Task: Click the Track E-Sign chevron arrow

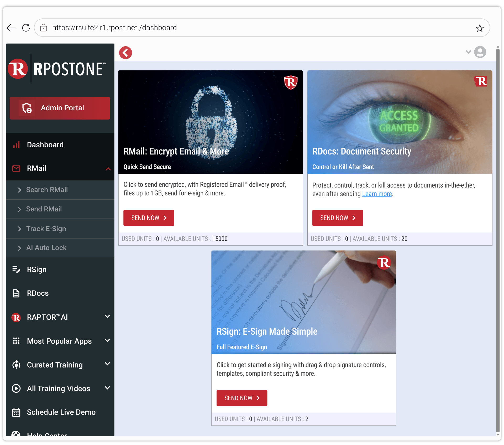Action: click(19, 229)
